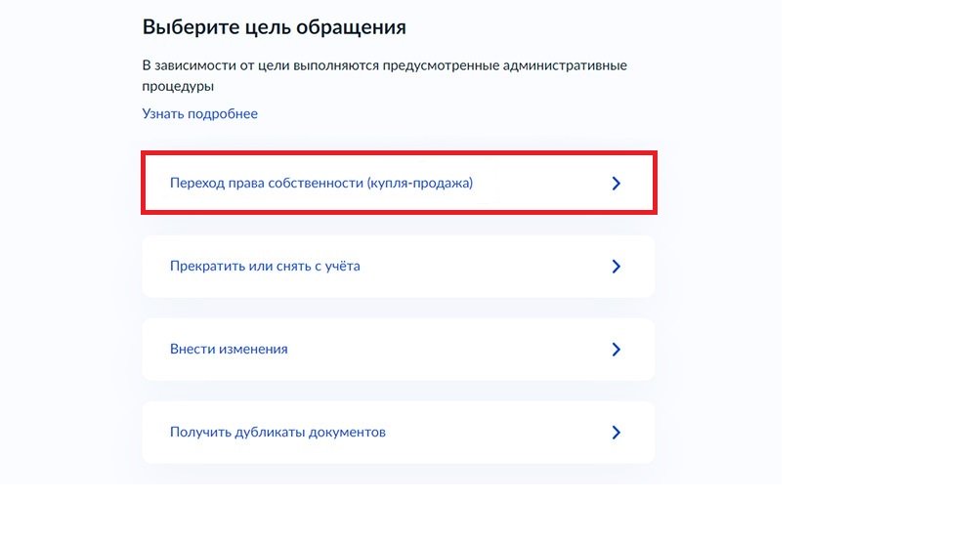Click the word "процедуры" in the description
The image size is (980, 540).
click(178, 86)
